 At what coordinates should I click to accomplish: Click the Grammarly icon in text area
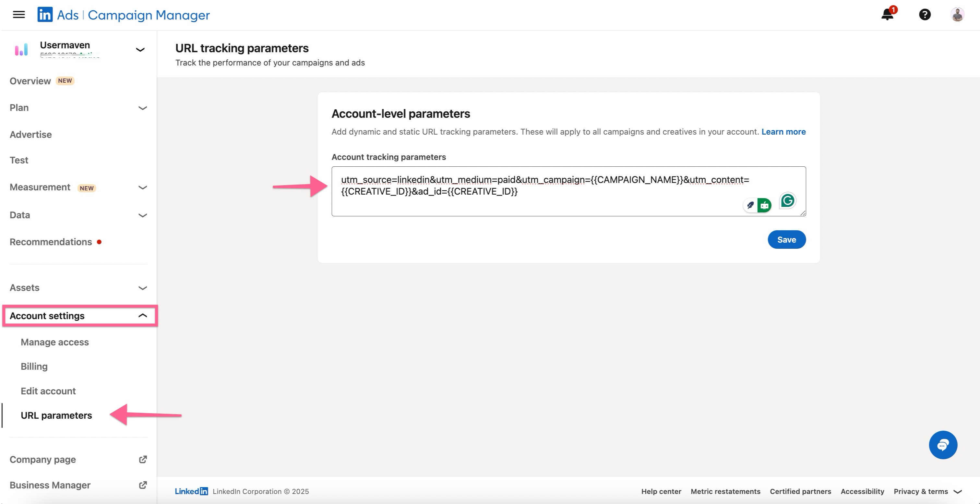[x=787, y=200]
